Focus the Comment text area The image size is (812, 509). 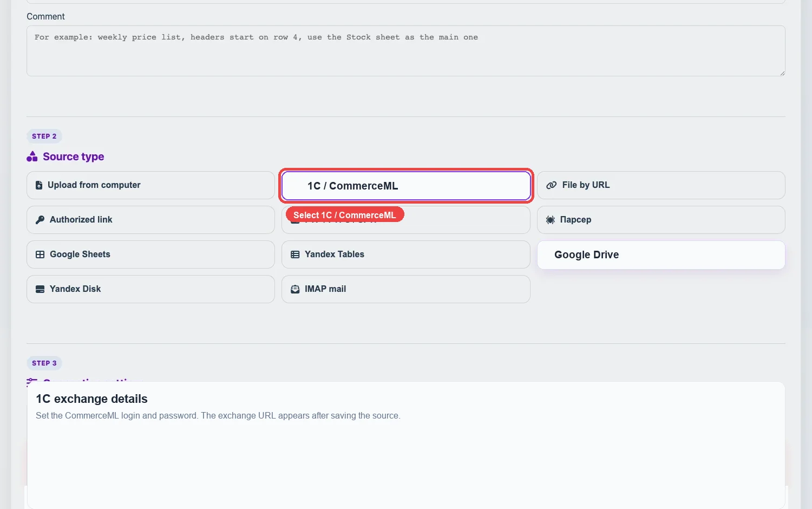[x=406, y=51]
